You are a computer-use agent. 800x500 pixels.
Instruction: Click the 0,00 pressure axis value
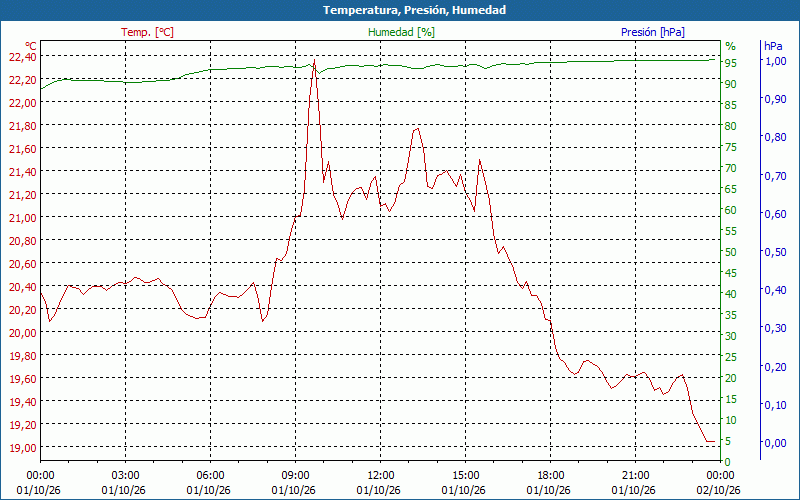click(775, 443)
